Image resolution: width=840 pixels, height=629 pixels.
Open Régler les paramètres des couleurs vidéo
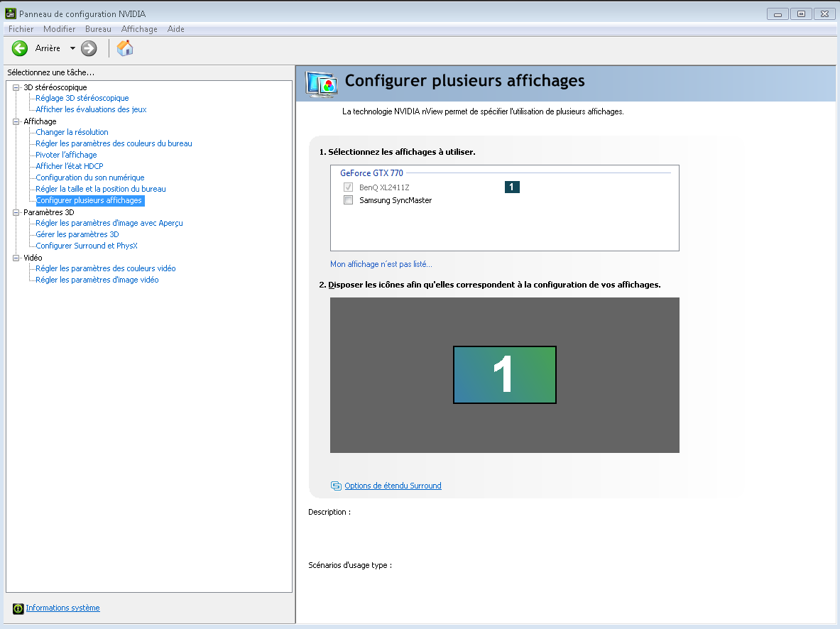point(106,268)
